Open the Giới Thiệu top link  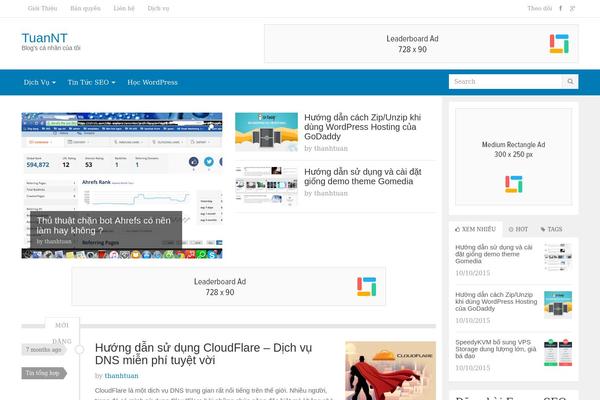(x=42, y=8)
